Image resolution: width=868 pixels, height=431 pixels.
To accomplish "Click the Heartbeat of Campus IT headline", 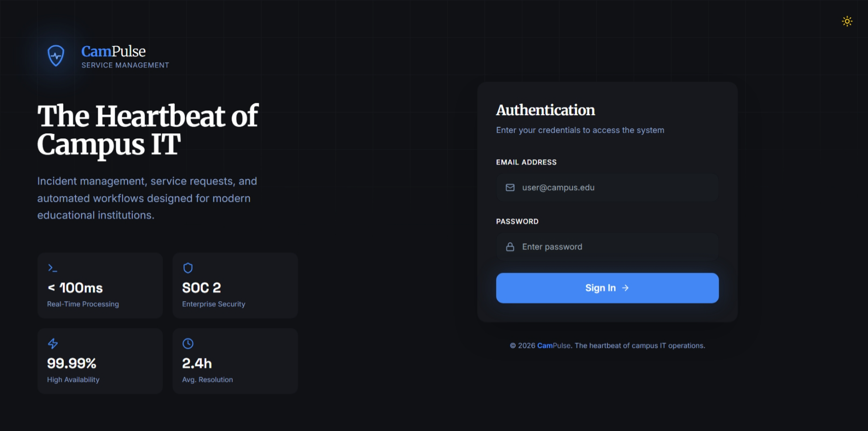I will [x=147, y=130].
